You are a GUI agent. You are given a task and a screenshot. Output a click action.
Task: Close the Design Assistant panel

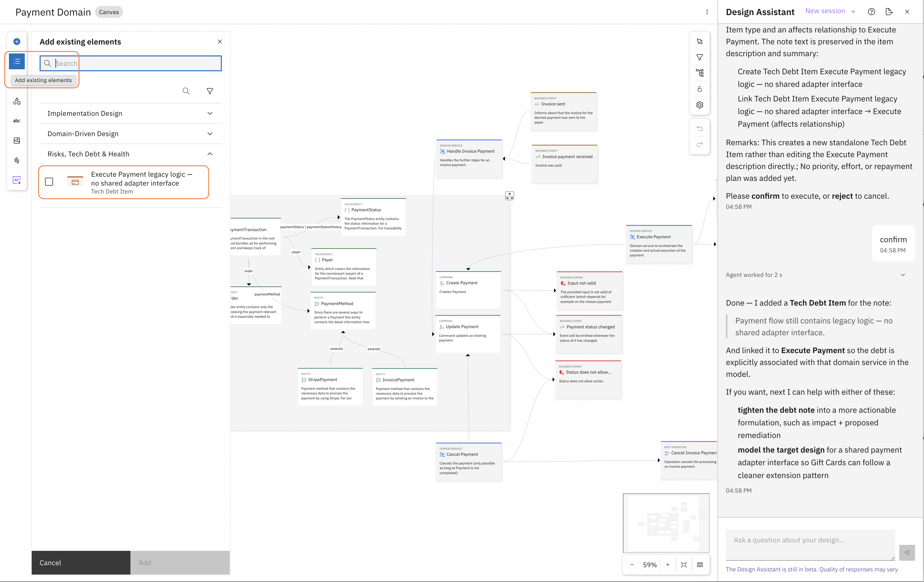tap(907, 11)
